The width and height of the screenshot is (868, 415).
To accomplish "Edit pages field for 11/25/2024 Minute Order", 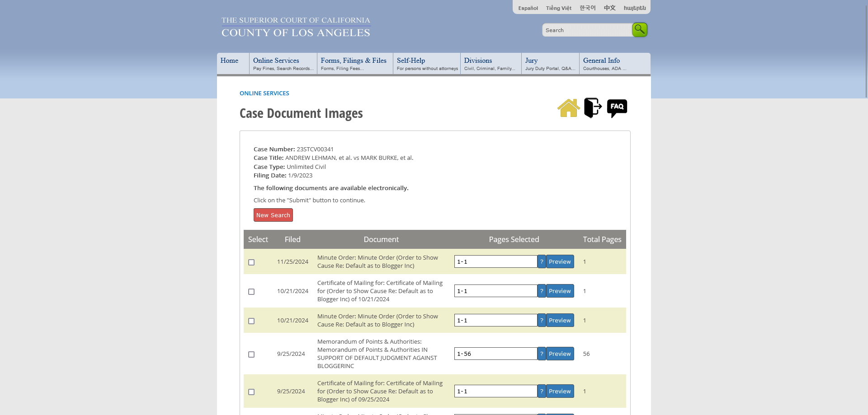I will 496,261.
